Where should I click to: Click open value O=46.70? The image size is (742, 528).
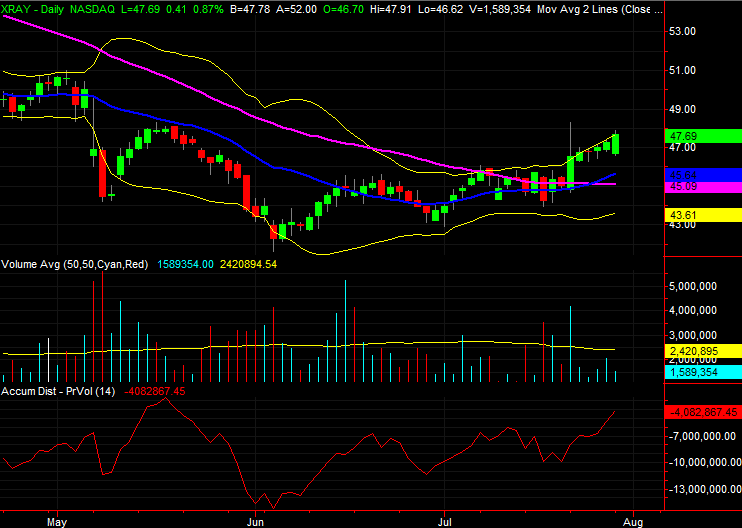[344, 9]
